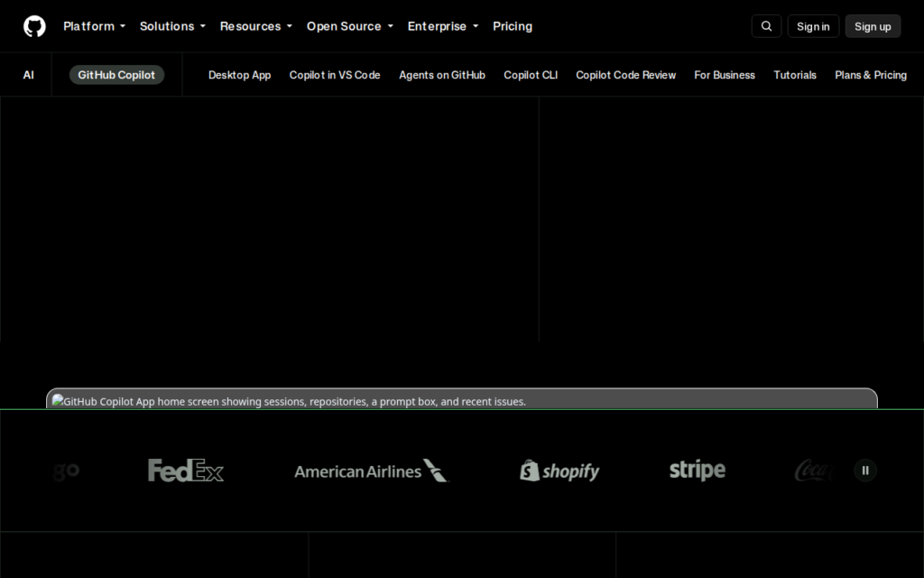Viewport: 924px width, 578px height.
Task: Click the Shopify logo
Action: [x=559, y=471]
